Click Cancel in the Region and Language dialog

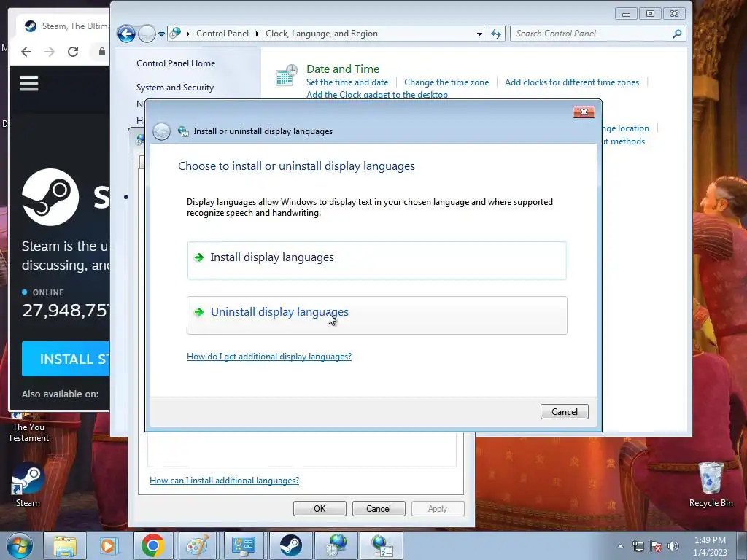379,508
